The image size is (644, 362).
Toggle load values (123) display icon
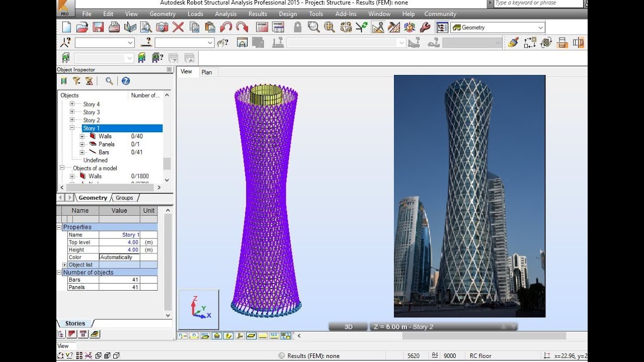coord(274,336)
